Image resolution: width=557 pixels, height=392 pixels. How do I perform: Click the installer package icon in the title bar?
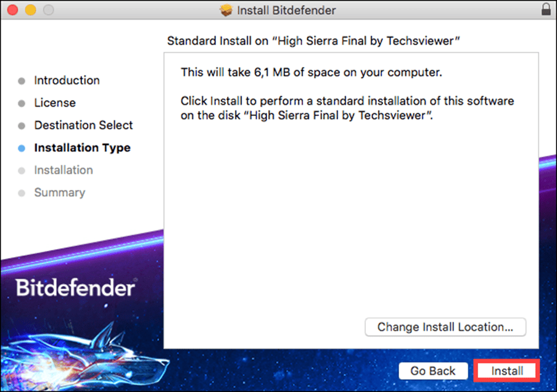(x=226, y=10)
